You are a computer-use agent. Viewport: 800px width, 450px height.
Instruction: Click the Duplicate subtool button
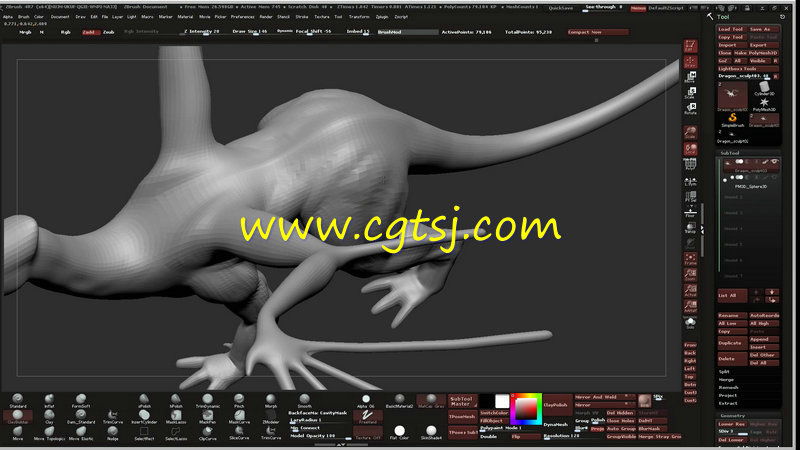[x=731, y=343]
